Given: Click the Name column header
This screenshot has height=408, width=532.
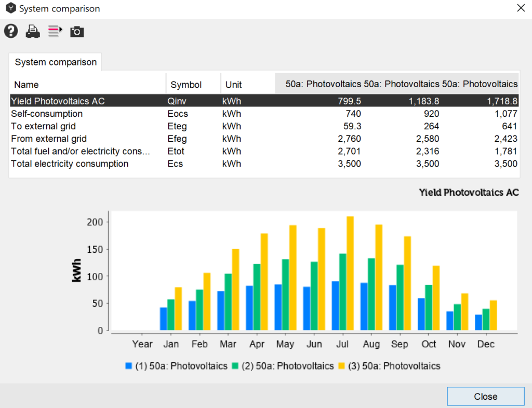Looking at the screenshot, I should (26, 85).
